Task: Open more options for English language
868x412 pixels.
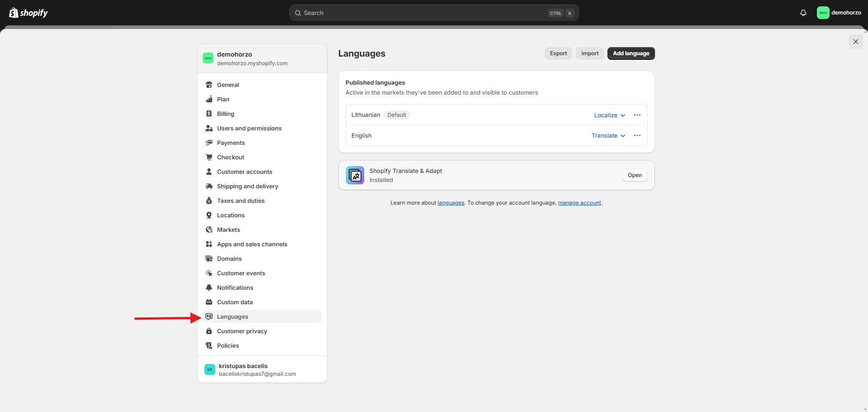Action: click(x=637, y=135)
